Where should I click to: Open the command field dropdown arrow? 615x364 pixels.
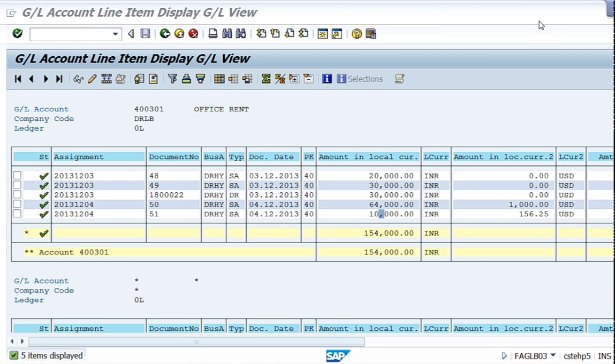pyautogui.click(x=115, y=34)
